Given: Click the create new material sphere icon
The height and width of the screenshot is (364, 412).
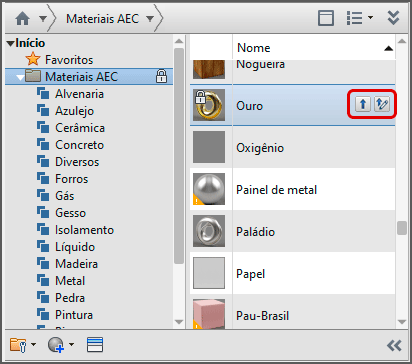Looking at the screenshot, I should coord(56,345).
